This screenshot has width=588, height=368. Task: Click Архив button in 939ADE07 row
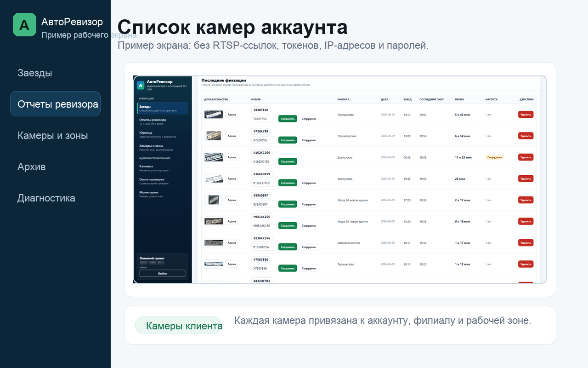tap(232, 200)
